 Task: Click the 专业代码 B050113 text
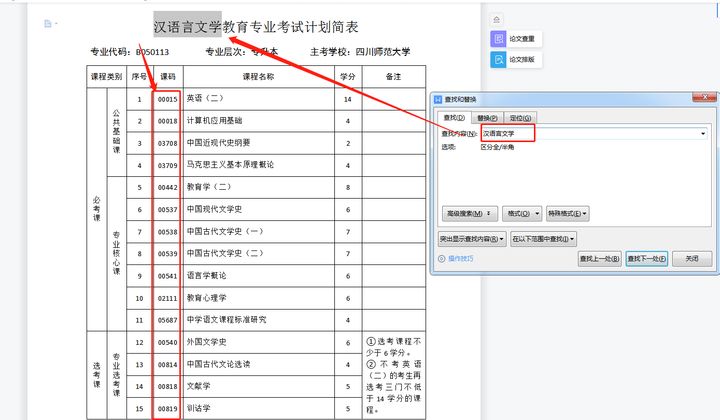click(129, 52)
